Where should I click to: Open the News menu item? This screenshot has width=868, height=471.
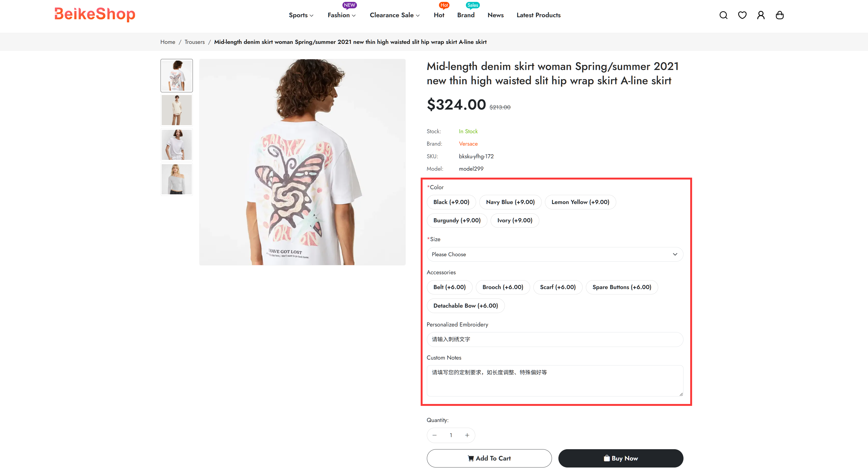click(x=495, y=15)
